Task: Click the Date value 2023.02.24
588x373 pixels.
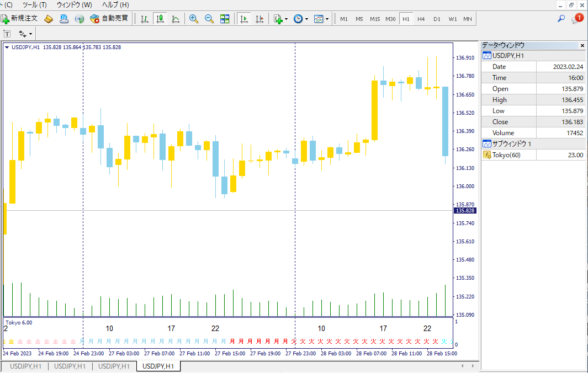Action: (x=568, y=67)
